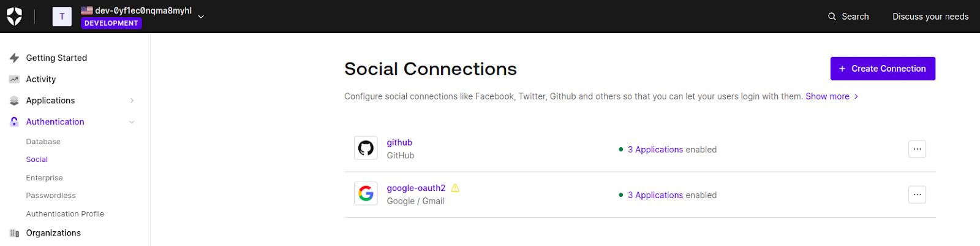Select Passwordless in the sidebar
This screenshot has width=980, height=246.
(x=51, y=196)
